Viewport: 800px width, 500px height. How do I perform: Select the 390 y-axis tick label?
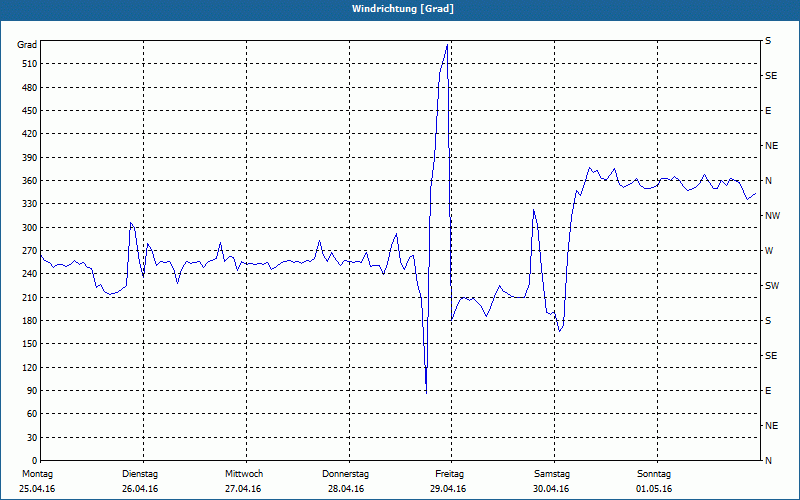point(29,158)
